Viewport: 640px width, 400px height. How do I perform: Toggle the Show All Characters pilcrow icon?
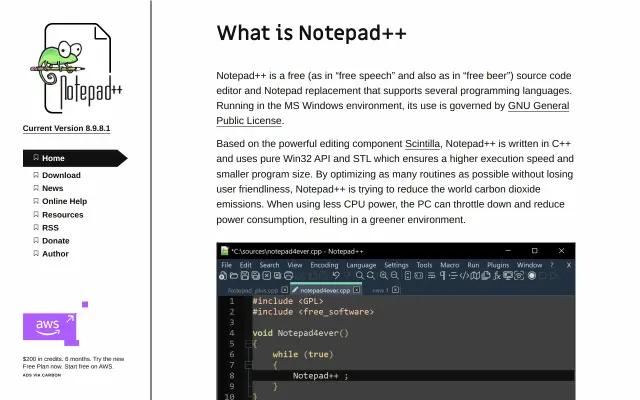pos(443,276)
